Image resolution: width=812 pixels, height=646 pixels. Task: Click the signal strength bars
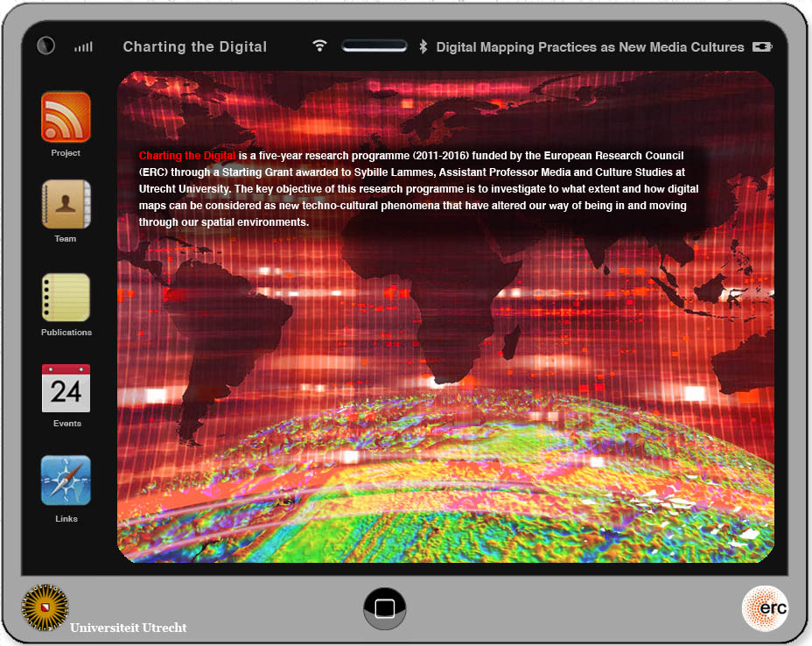83,47
